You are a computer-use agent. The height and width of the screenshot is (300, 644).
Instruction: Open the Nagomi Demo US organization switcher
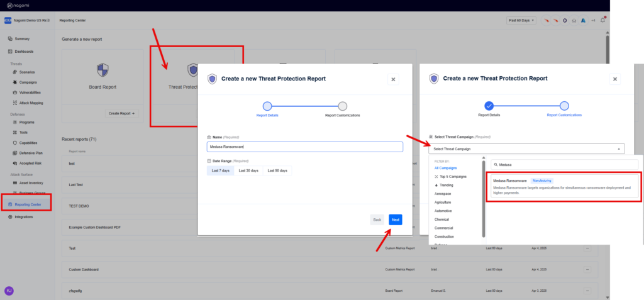click(x=27, y=20)
